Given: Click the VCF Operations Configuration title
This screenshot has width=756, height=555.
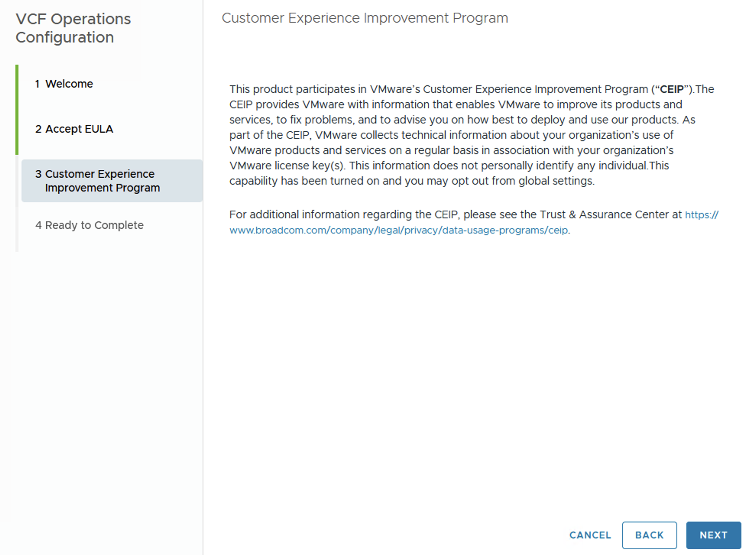Looking at the screenshot, I should (73, 28).
